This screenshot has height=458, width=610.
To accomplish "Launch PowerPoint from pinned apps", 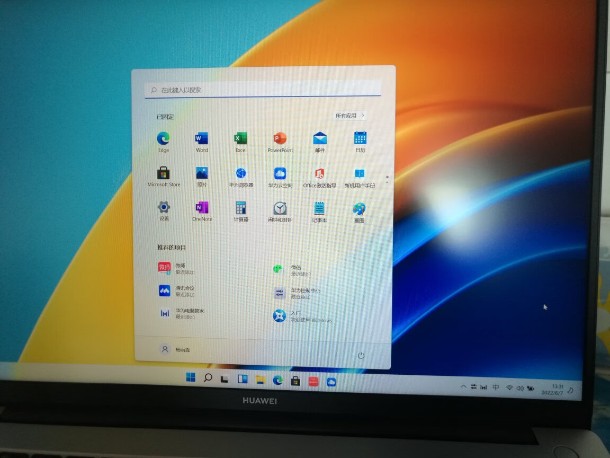I will coord(279,138).
